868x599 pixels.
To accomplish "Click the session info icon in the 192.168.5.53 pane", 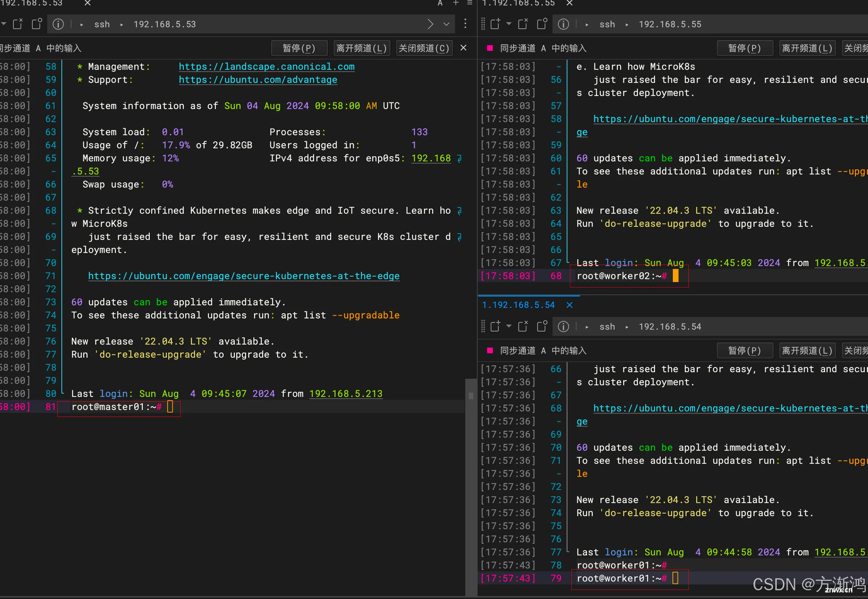I will click(58, 24).
